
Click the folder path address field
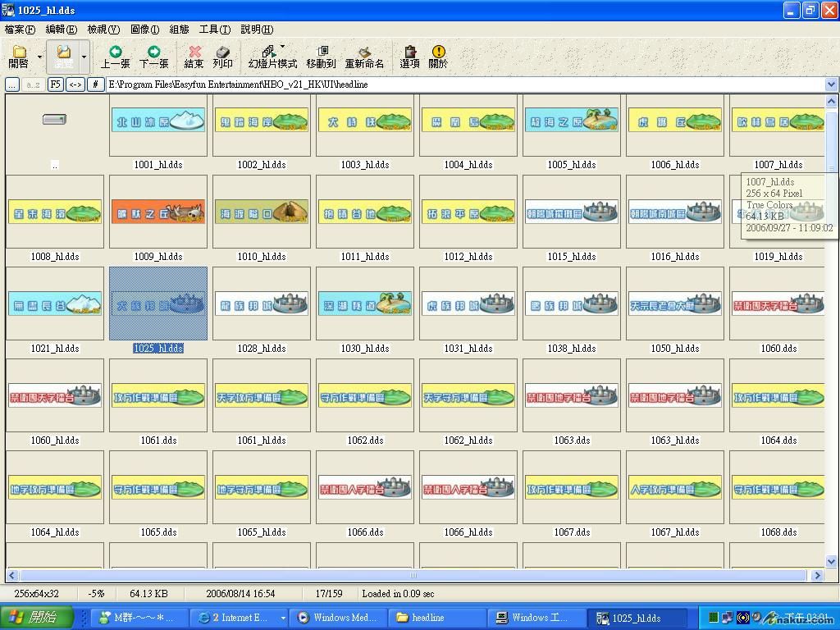[x=465, y=84]
